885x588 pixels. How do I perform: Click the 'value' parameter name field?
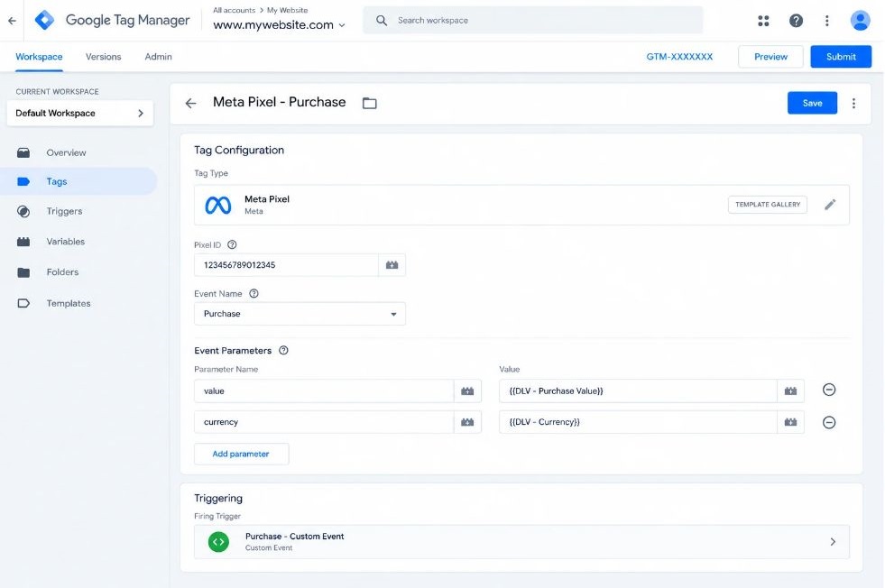tap(324, 391)
